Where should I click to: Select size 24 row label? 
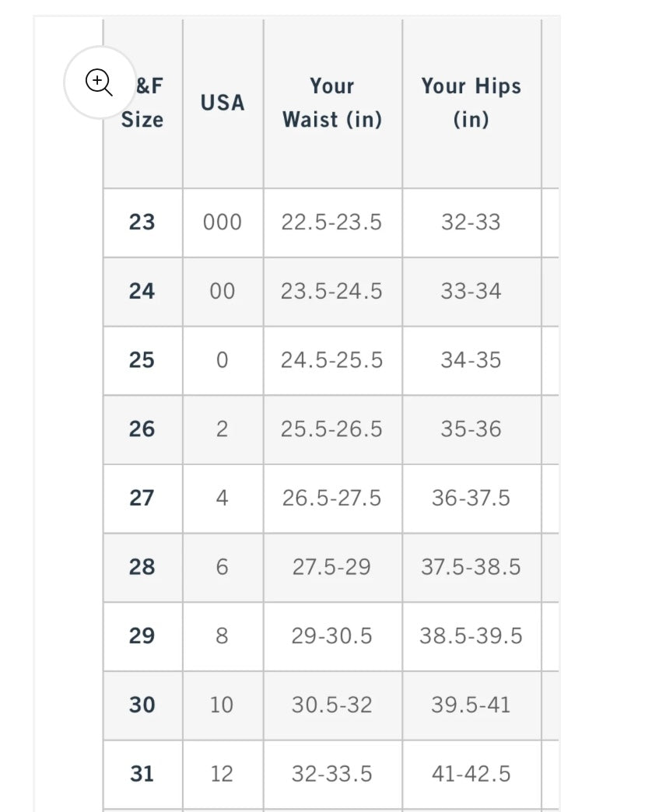click(x=142, y=292)
